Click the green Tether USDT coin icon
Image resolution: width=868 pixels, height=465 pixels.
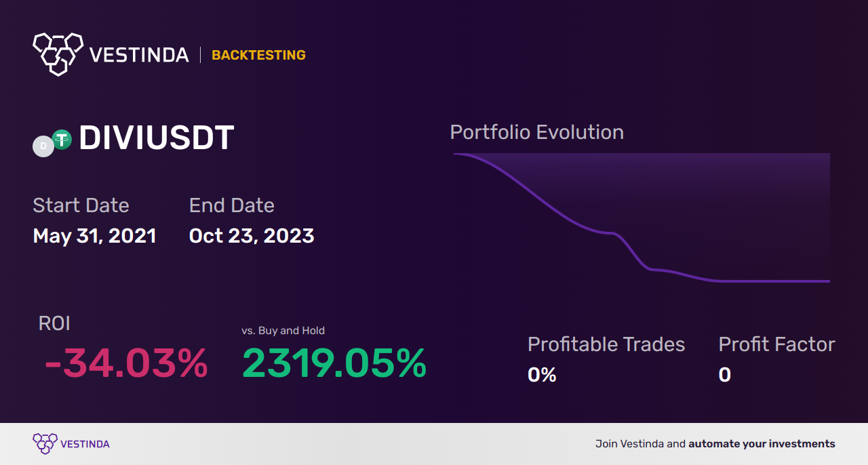click(62, 140)
